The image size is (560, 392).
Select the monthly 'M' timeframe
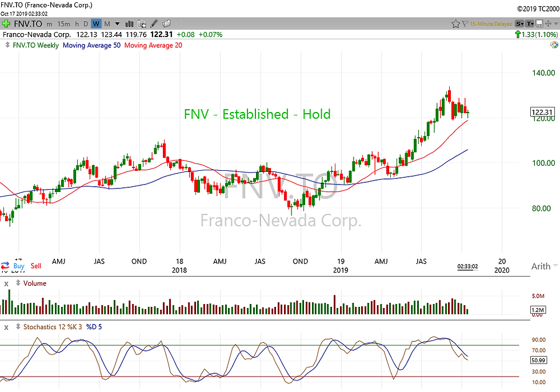(x=107, y=24)
